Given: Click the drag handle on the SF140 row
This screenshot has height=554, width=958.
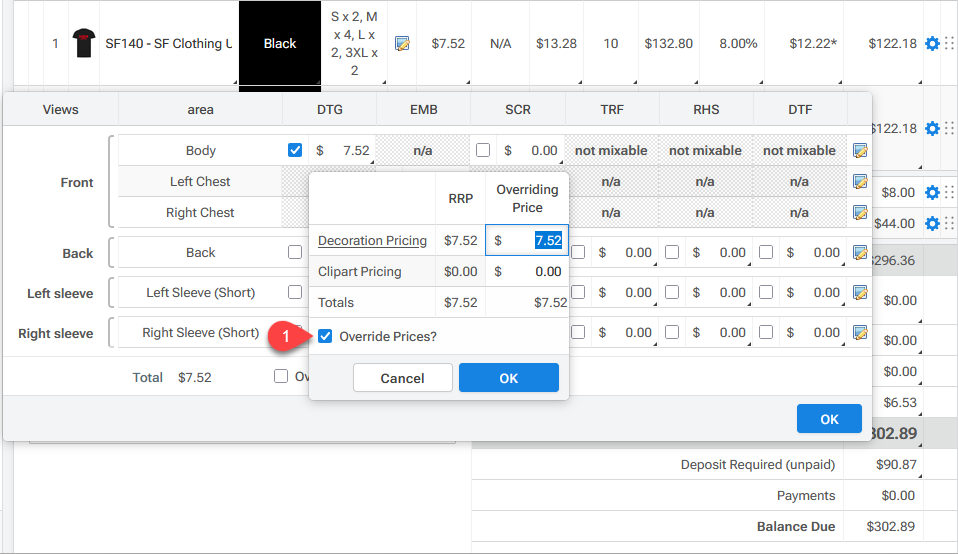Looking at the screenshot, I should pyautogui.click(x=949, y=44).
